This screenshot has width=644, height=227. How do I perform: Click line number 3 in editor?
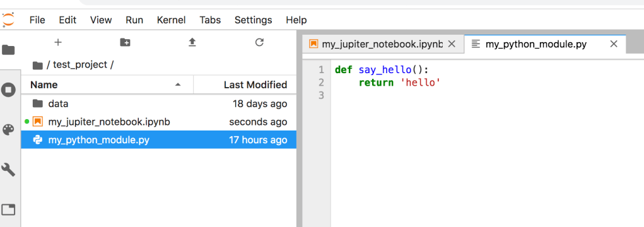(321, 95)
